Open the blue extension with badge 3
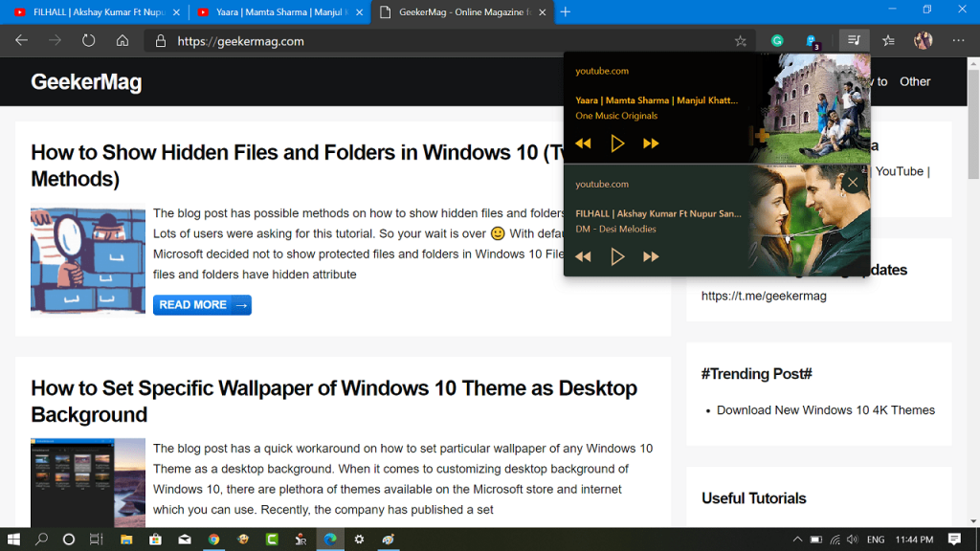 coord(813,41)
